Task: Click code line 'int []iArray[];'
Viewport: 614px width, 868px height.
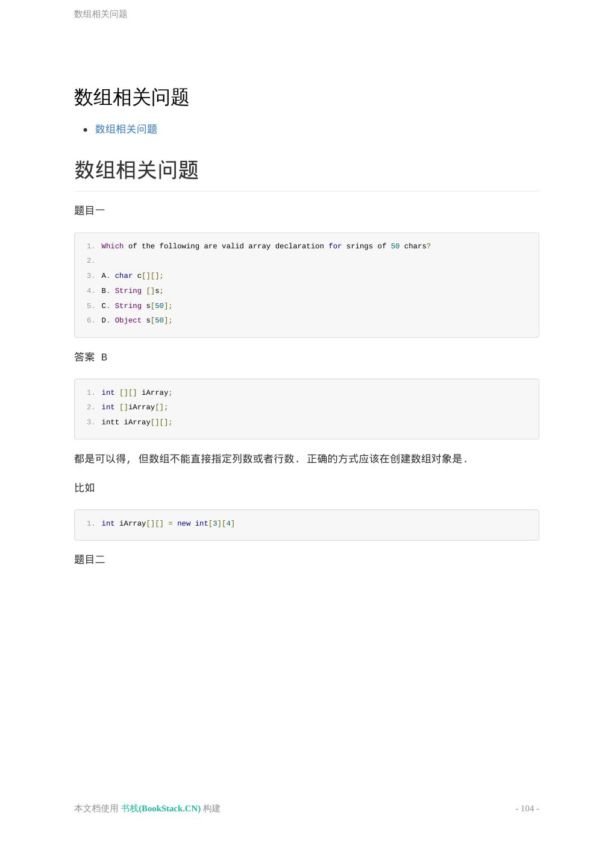Action: (135, 407)
